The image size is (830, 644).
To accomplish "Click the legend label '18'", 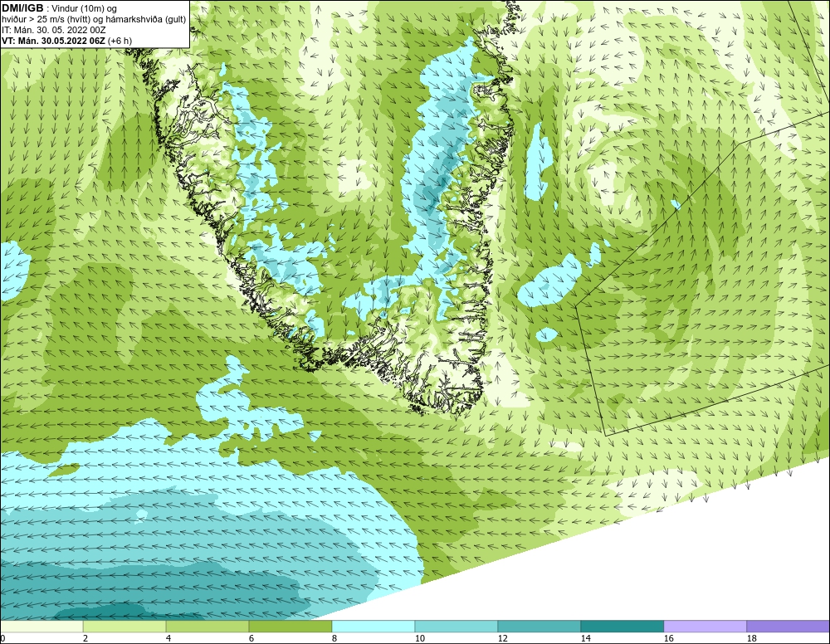I will [751, 638].
